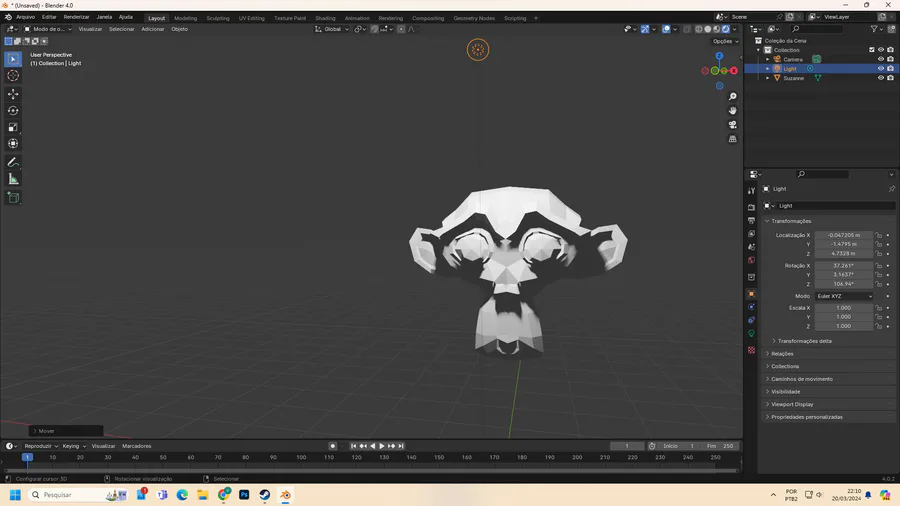Image resolution: width=900 pixels, height=506 pixels.
Task: Open the Renderizar menu
Action: tap(76, 17)
